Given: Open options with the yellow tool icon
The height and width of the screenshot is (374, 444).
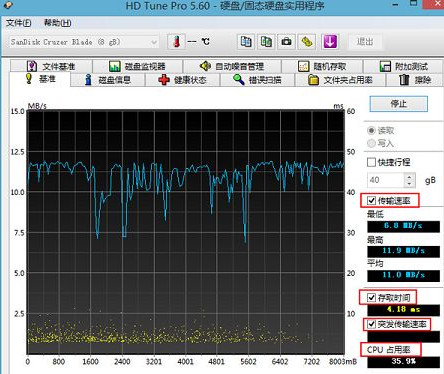Looking at the screenshot, I should [x=307, y=42].
